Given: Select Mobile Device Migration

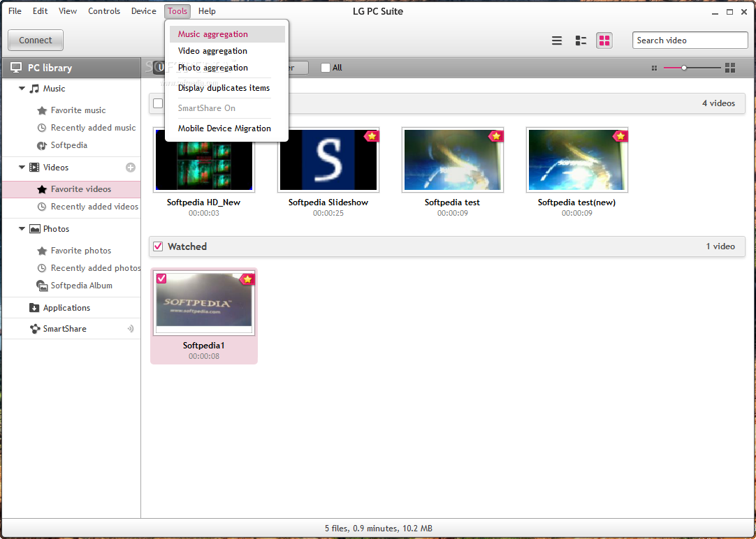Looking at the screenshot, I should pyautogui.click(x=227, y=128).
